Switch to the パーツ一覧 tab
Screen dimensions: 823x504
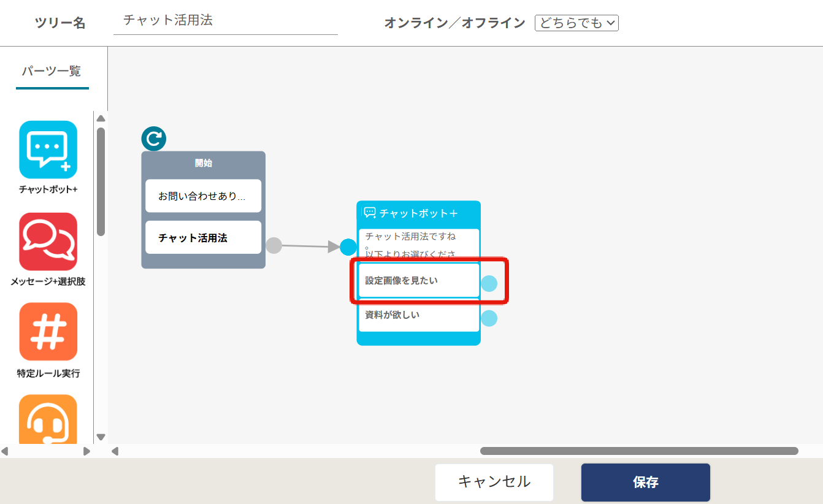click(52, 71)
